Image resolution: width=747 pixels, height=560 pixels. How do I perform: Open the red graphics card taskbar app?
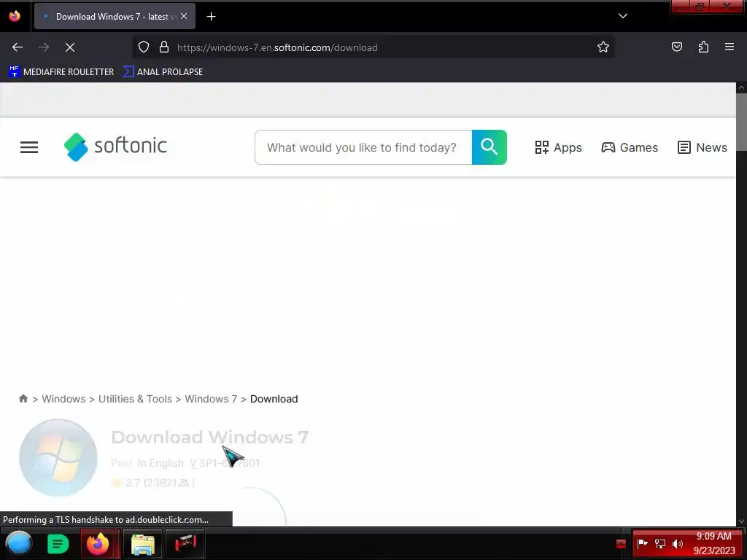185,544
